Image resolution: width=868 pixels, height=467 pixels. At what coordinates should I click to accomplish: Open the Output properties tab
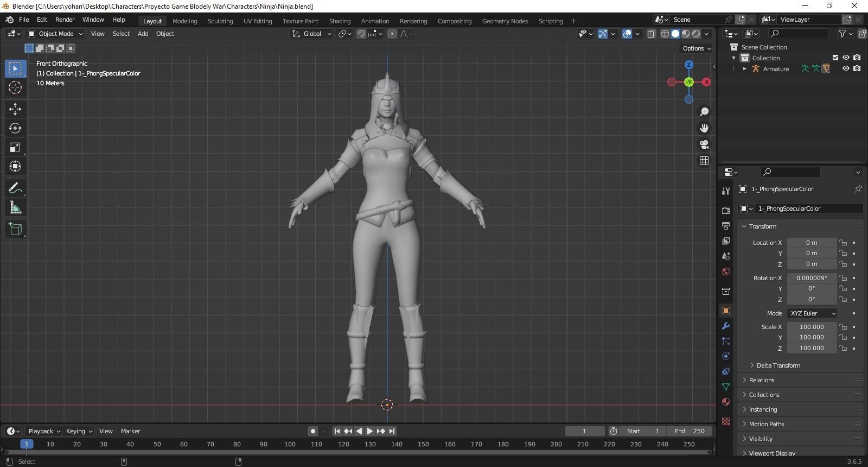tap(726, 225)
